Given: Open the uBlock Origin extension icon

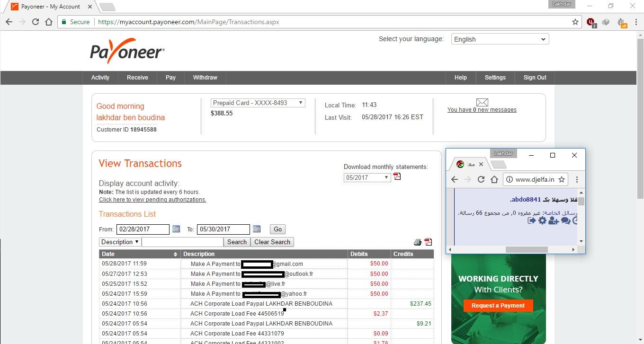Looking at the screenshot, I should pos(590,22).
